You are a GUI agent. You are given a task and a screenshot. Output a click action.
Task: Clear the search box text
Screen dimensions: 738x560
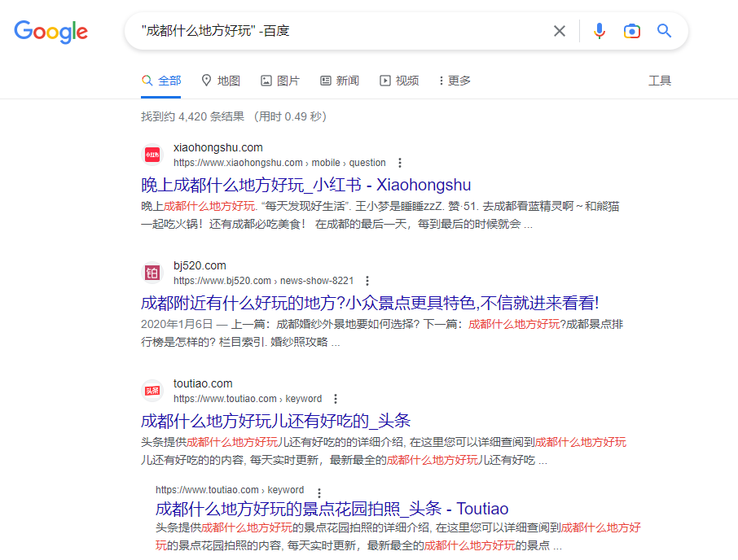point(559,31)
